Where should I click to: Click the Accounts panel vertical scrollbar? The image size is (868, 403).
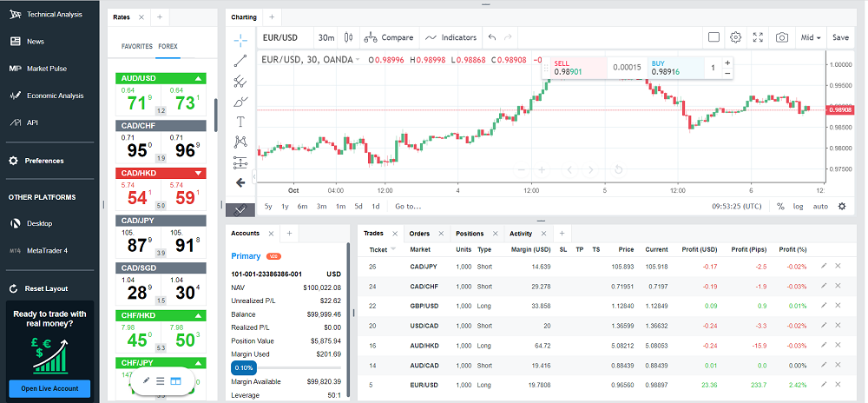[x=348, y=321]
